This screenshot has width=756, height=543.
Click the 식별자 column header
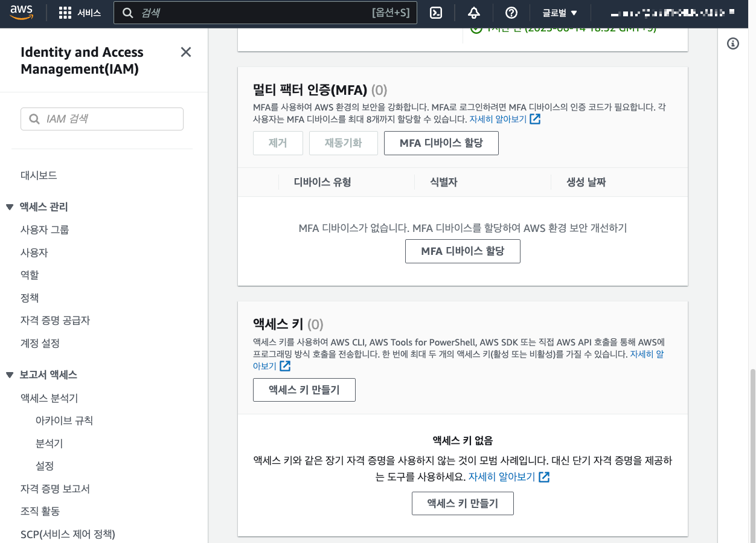click(443, 182)
